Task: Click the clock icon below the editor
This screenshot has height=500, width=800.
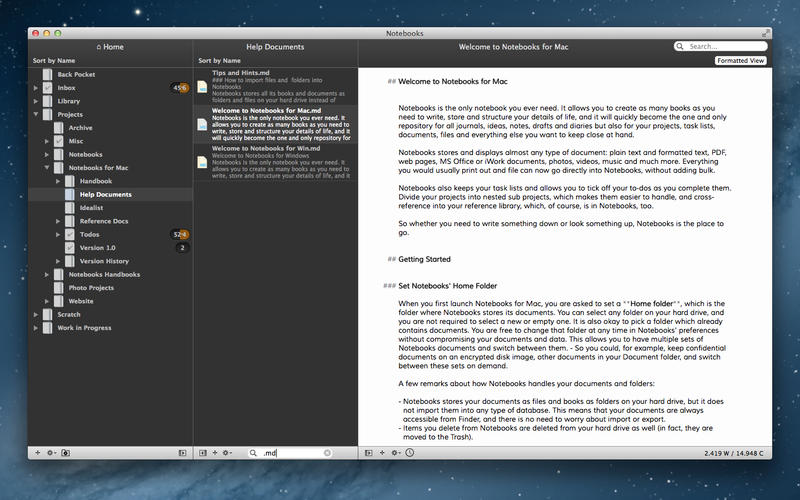Action: coord(409,453)
